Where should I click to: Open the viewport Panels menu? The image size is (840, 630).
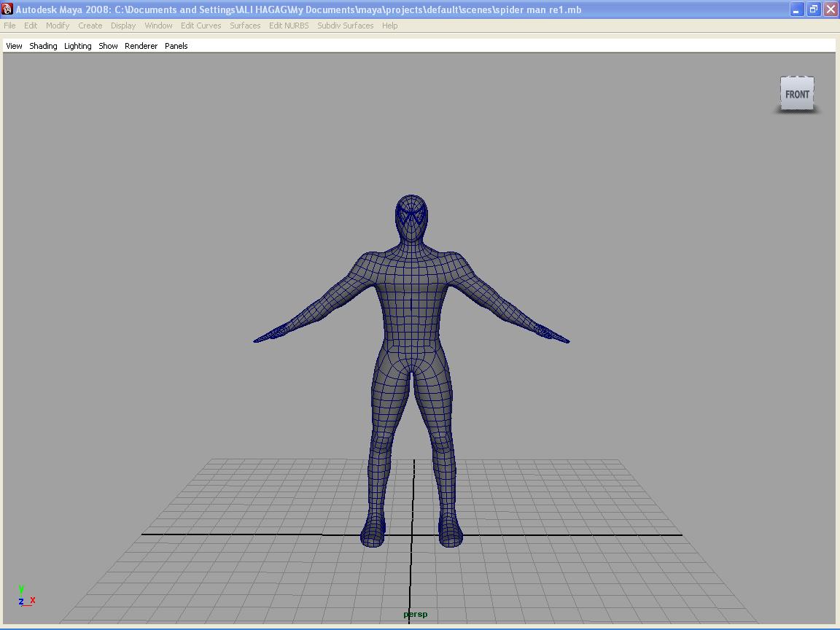click(176, 46)
